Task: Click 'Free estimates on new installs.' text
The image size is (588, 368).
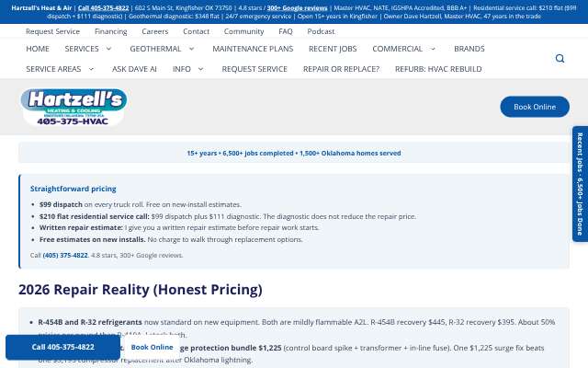Action: (x=92, y=239)
